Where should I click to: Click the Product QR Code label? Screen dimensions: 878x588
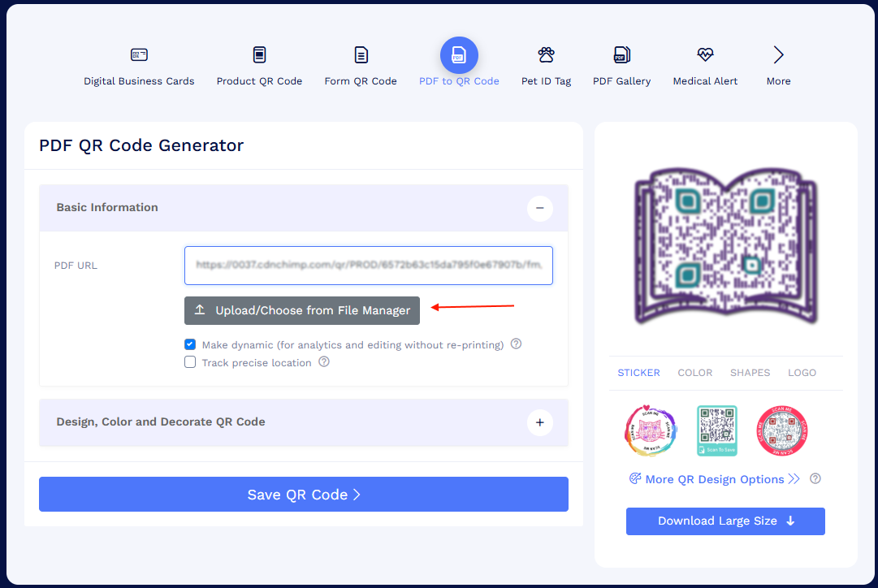(x=259, y=81)
